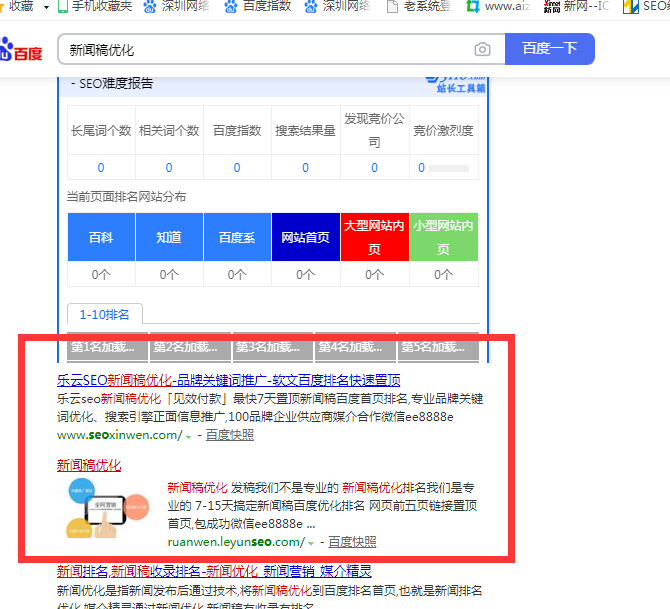Open result 乐云SEO新闻稿优化-品牌关键词推广
The image size is (670, 609).
(x=229, y=380)
